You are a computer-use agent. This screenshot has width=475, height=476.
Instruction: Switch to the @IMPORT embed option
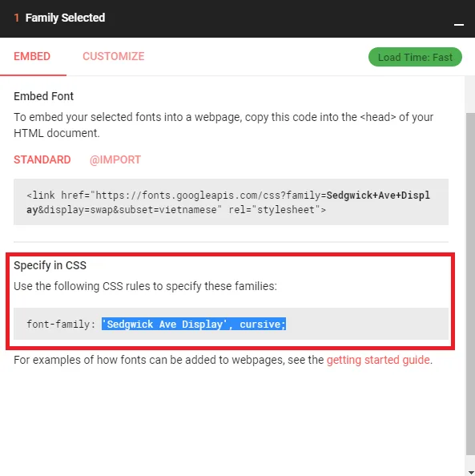pyautogui.click(x=115, y=159)
